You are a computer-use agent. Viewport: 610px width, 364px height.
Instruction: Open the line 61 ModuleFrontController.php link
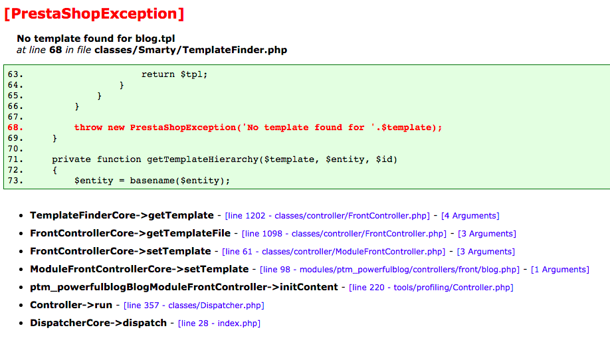pyautogui.click(x=334, y=252)
